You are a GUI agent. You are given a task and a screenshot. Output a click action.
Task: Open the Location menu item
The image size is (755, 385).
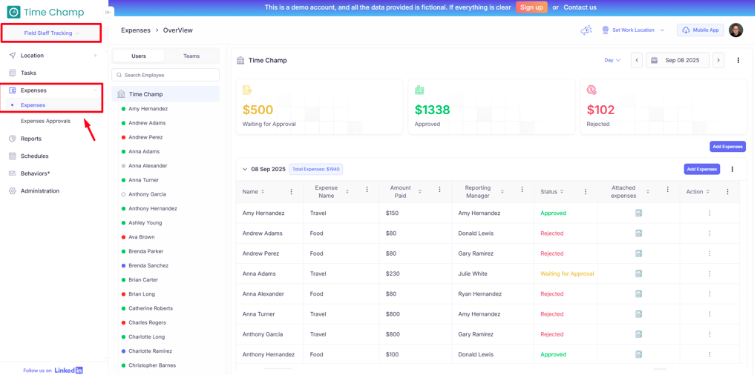click(32, 56)
